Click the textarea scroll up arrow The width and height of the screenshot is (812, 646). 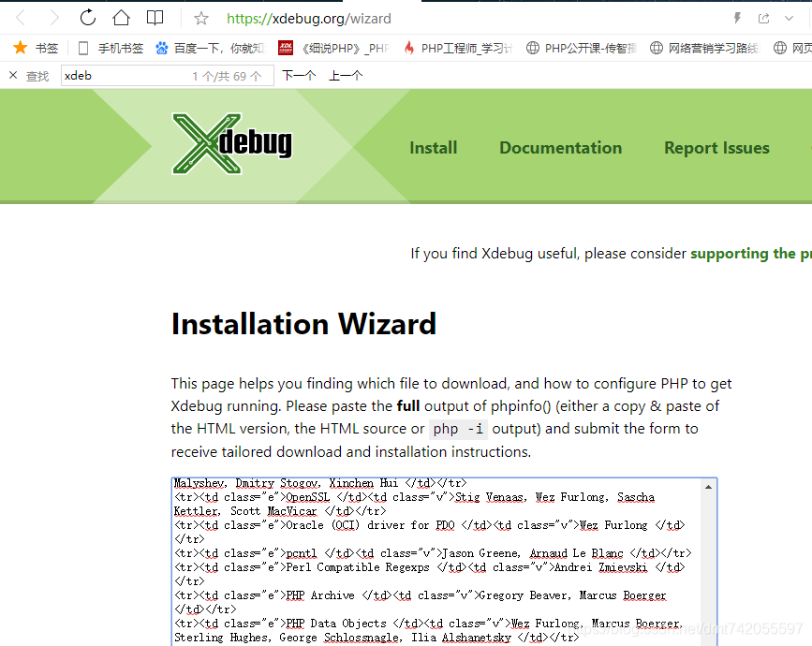708,487
